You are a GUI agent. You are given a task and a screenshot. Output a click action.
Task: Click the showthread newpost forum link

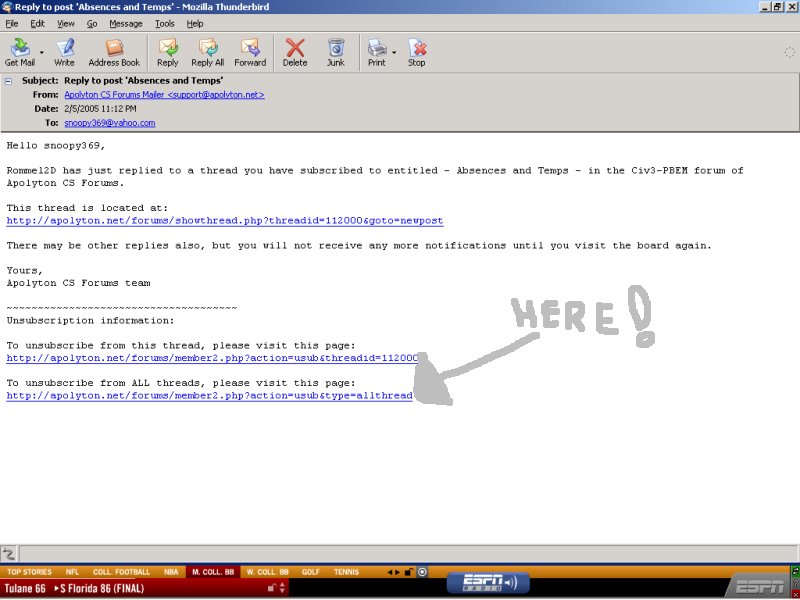pyautogui.click(x=224, y=221)
